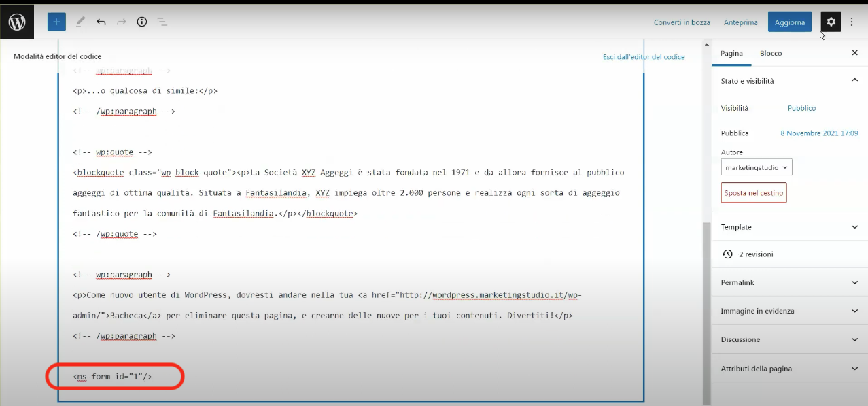Viewport: 868px width, 406px height.
Task: Open document details info icon
Action: tap(141, 21)
